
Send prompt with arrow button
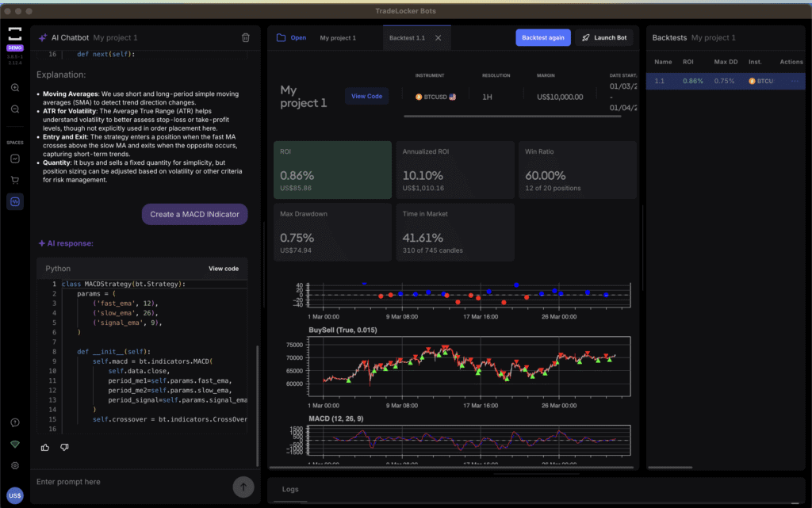pos(243,487)
